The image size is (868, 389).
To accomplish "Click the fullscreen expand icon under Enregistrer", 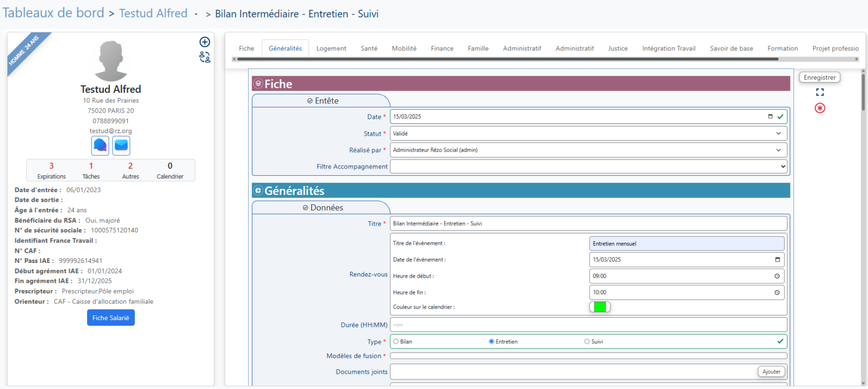I will [x=819, y=92].
